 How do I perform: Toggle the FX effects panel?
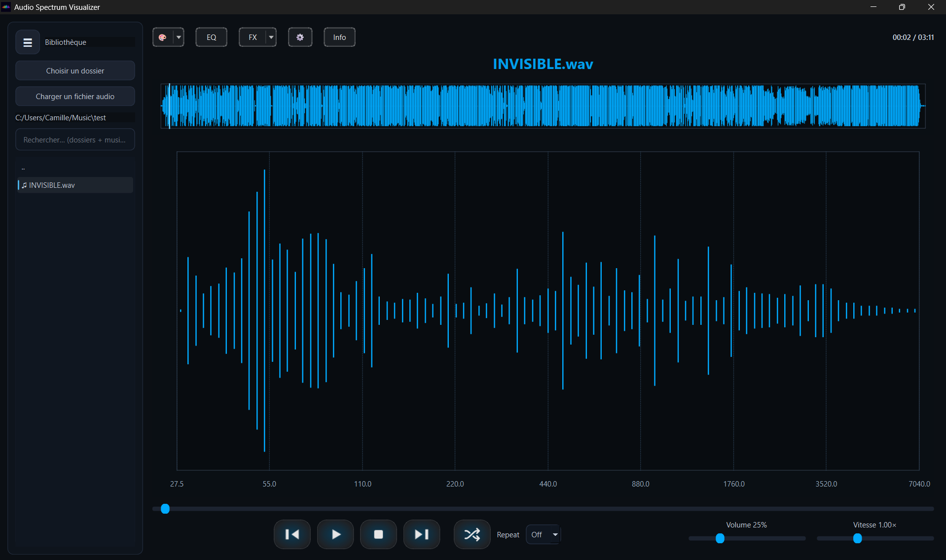tap(253, 37)
